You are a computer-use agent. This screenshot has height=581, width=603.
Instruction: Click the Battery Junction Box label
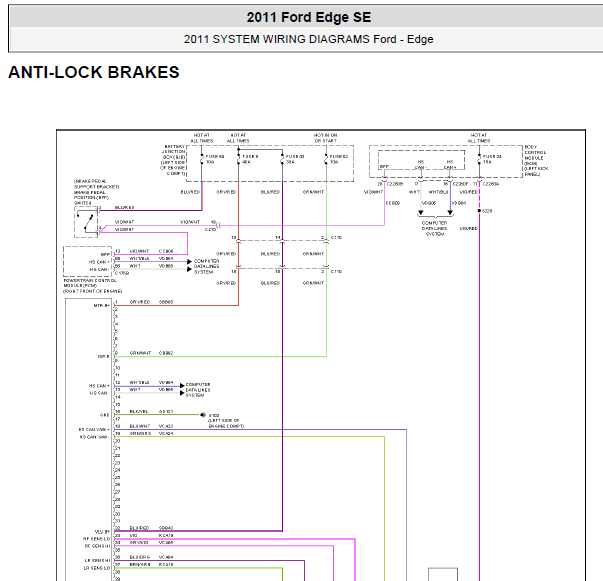coord(173,160)
